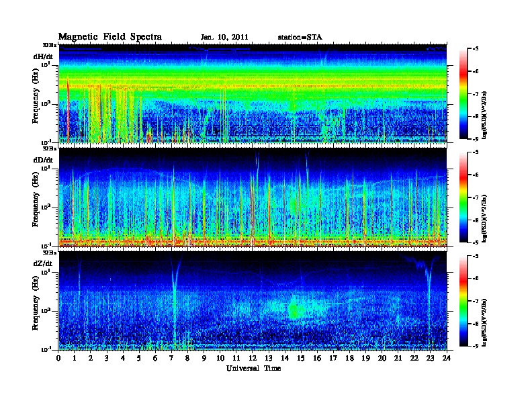Click the dH/dt spectrogram plot area
This screenshot has height=411, width=532.
click(x=253, y=93)
